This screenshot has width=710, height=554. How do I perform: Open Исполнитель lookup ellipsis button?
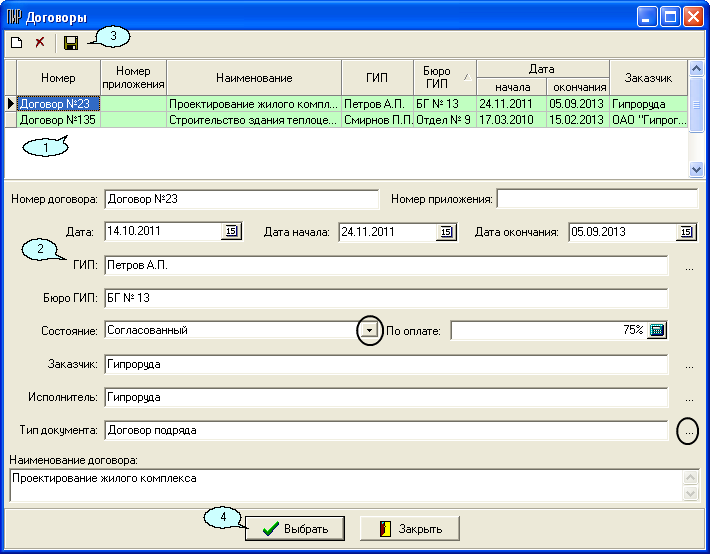[689, 399]
